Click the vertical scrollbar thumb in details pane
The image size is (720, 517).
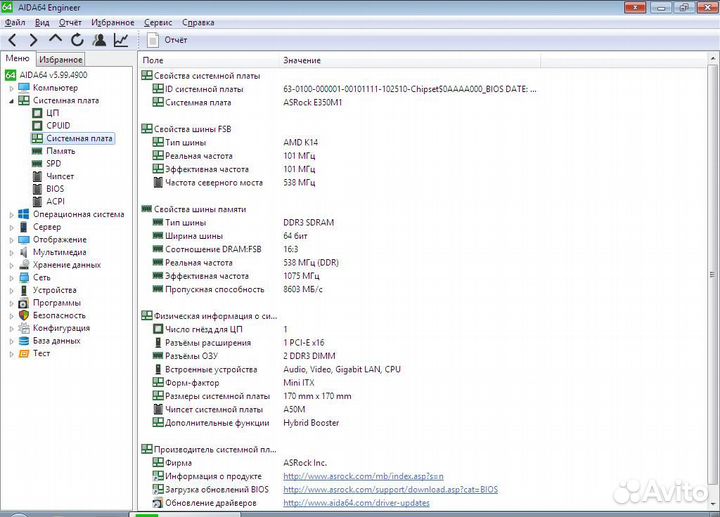click(x=712, y=274)
